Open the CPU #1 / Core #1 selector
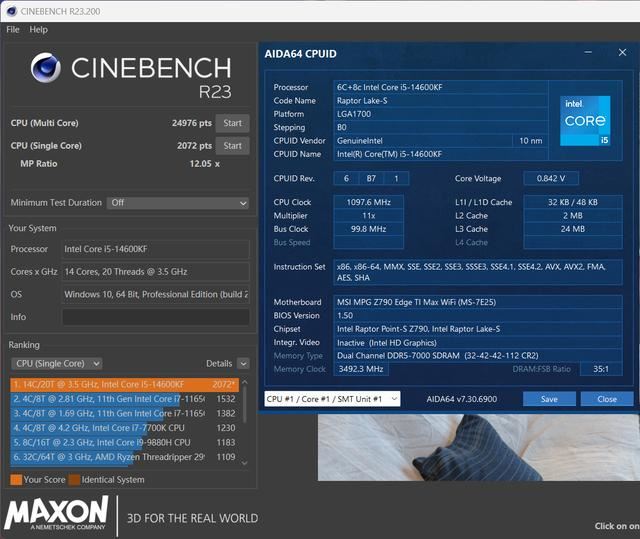This screenshot has width=640, height=539. pyautogui.click(x=331, y=399)
